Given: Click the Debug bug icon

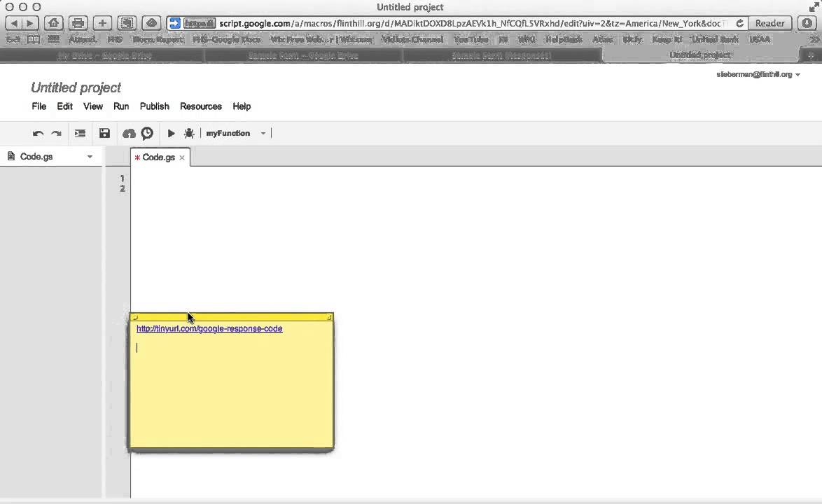Looking at the screenshot, I should [189, 134].
